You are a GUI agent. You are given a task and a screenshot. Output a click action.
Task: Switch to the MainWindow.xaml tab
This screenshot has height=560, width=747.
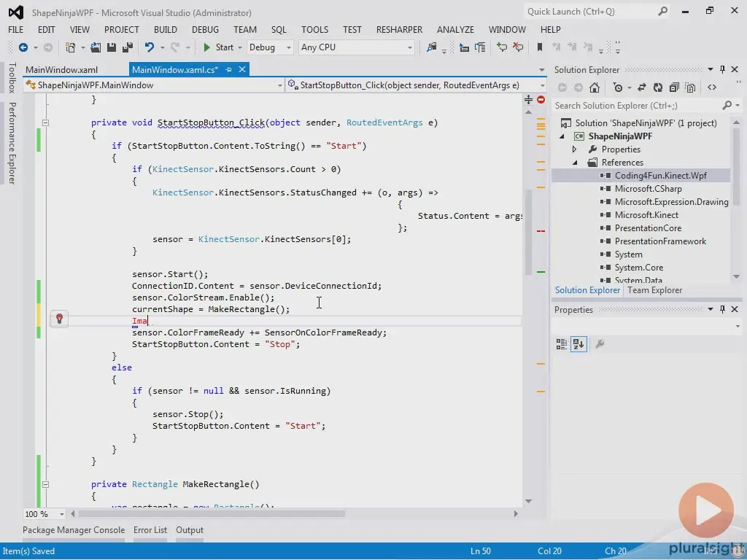[x=61, y=69]
